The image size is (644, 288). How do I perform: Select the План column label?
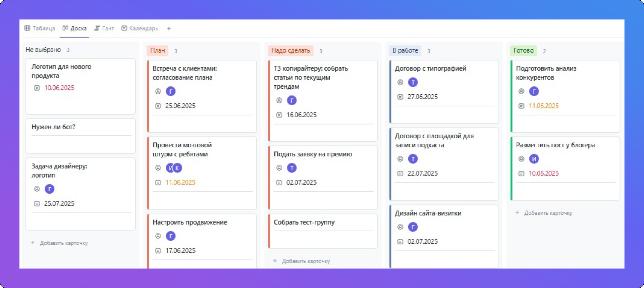157,50
